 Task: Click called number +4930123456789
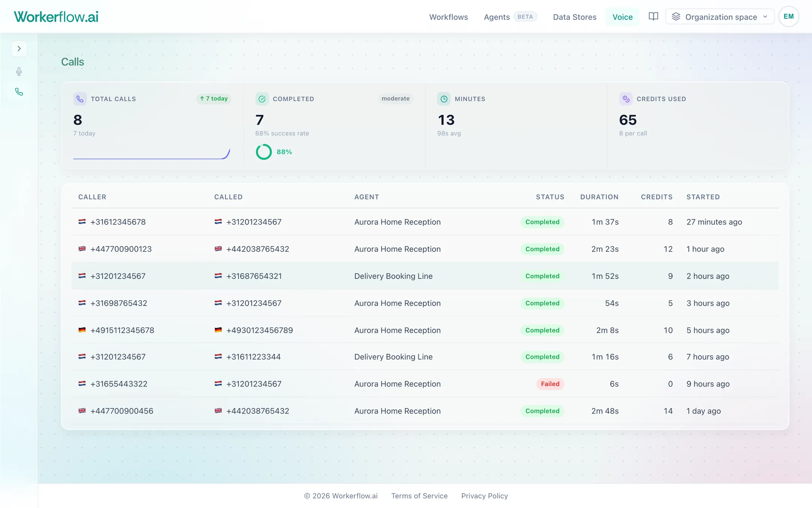[x=259, y=330]
